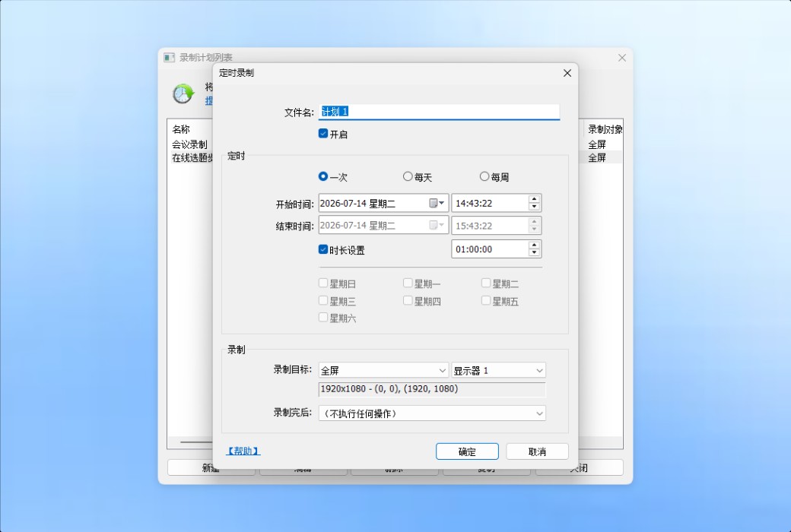Image resolution: width=791 pixels, height=532 pixels.
Task: Decrease duration 01:00:00 with down arrow
Action: 534,252
